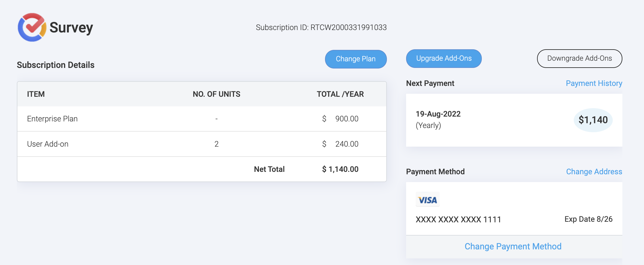Viewport: 644px width, 265px height.
Task: Click the $1,140 next payment amount badge
Action: (593, 120)
